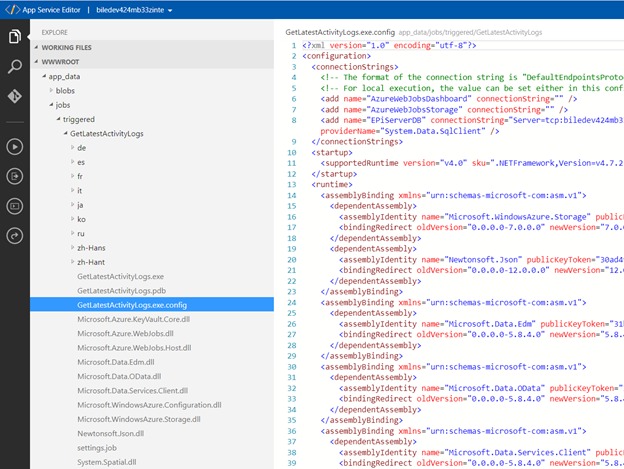Expand the blobs folder
Image resolution: width=624 pixels, height=469 pixels.
(65, 90)
